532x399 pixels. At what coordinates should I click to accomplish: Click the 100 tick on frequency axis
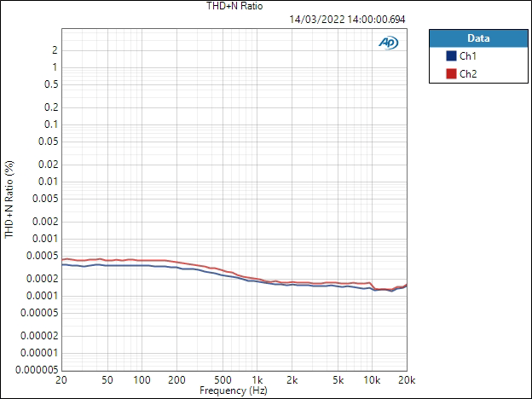(x=142, y=379)
